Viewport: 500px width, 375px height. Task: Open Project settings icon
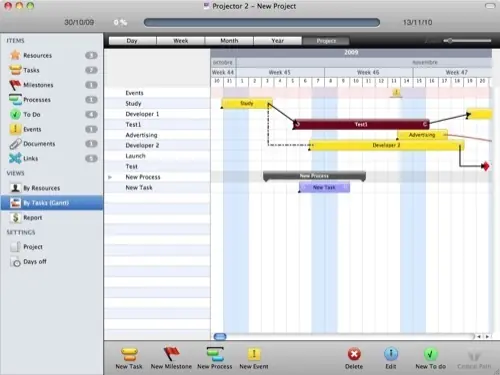pyautogui.click(x=15, y=247)
